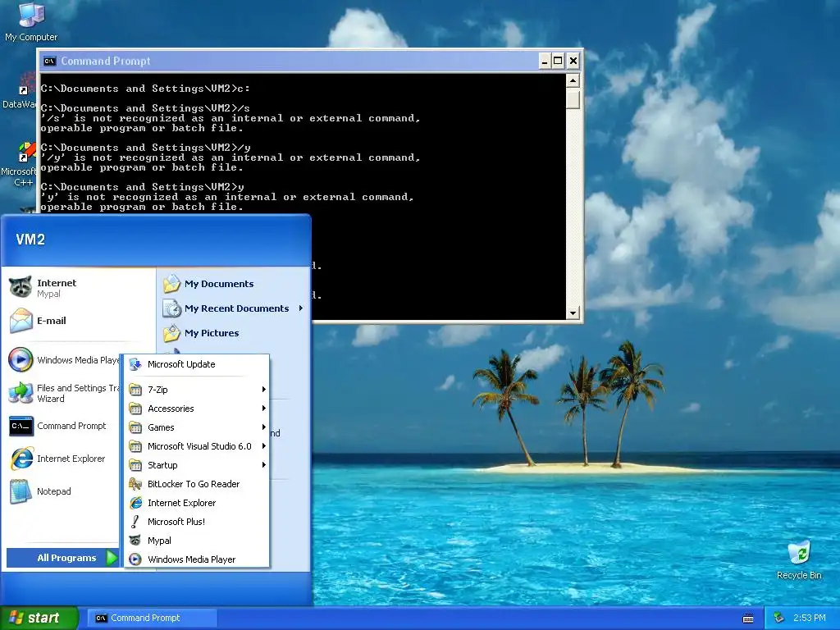Click Command Prompt scrollbar down arrow
The width and height of the screenshot is (840, 630).
pos(573,313)
